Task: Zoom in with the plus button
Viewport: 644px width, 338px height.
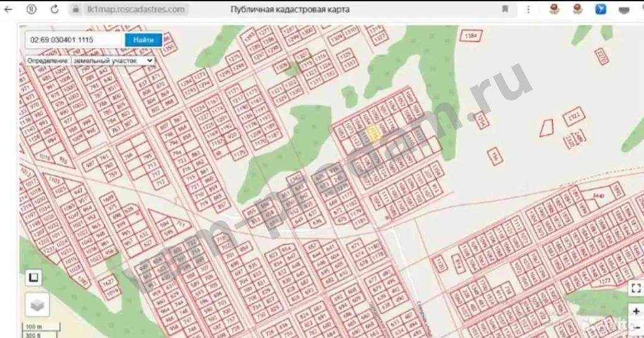Action: pyautogui.click(x=636, y=312)
